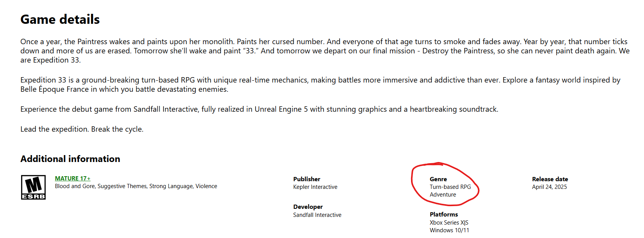
Task: Click the paragraph mentioning Unreal Engine 5
Action: 259,109
